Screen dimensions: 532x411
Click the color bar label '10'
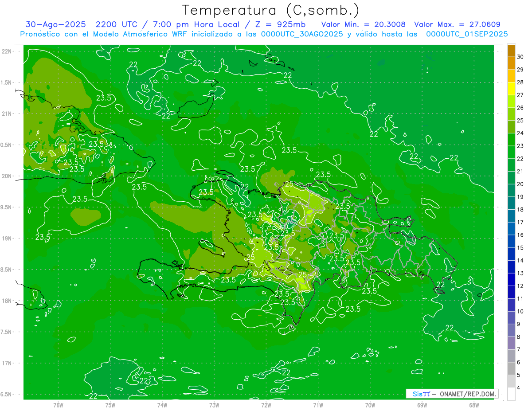[x=520, y=311]
